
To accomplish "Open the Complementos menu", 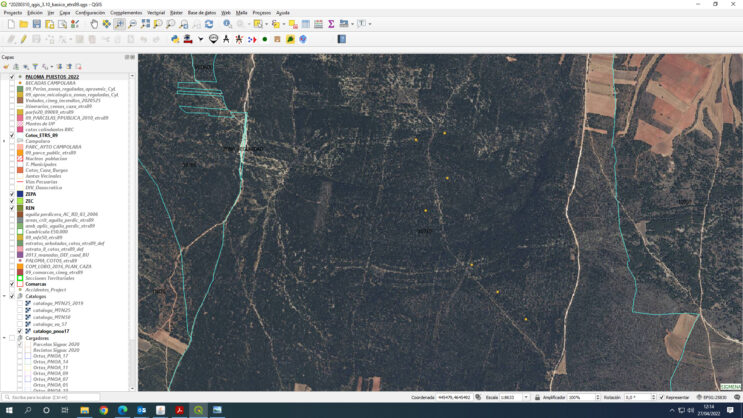I will pyautogui.click(x=126, y=13).
